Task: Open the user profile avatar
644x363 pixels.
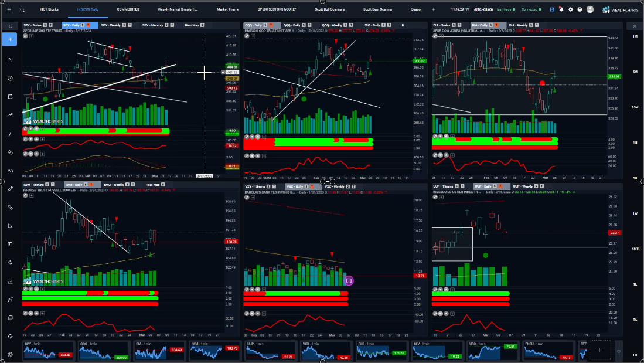Action: (x=590, y=9)
